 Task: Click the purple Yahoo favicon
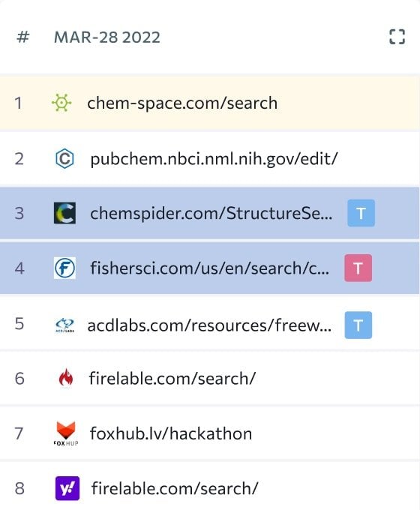coord(67,488)
